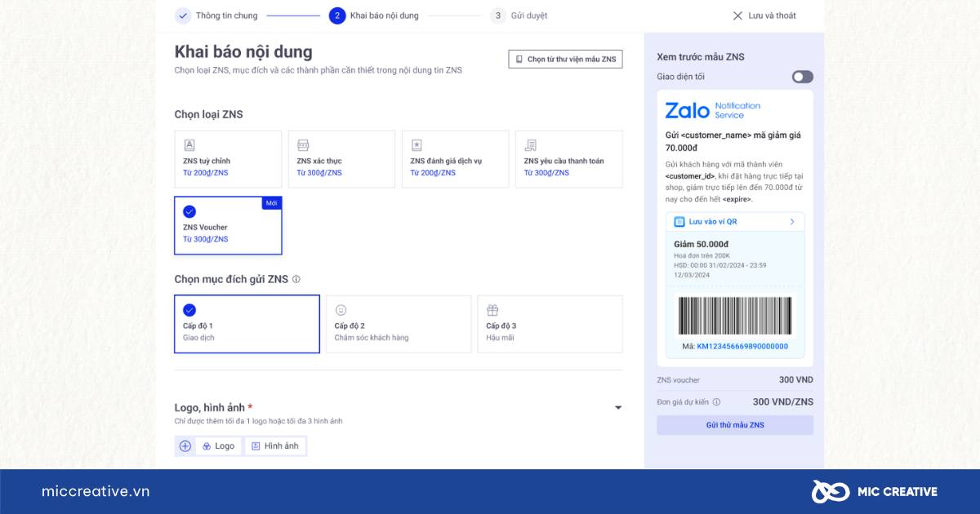Screen dimensions: 980x514
Task: Add a Logo with the Logo button
Action: click(218, 446)
